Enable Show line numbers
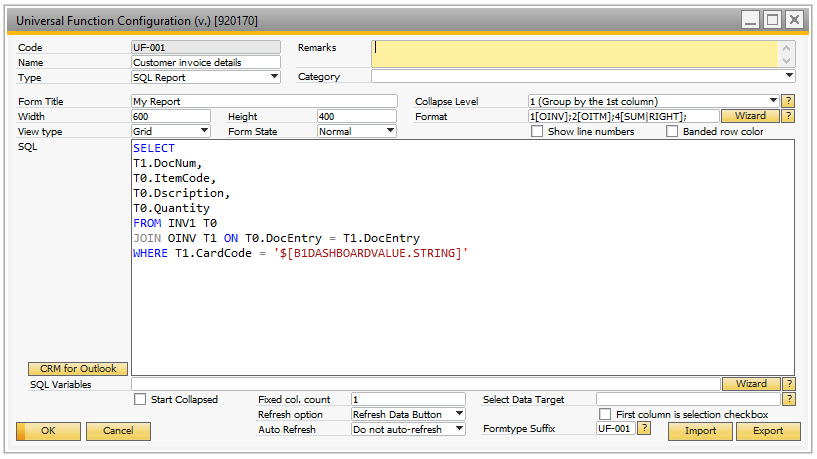This screenshot has height=459, width=817. pos(537,131)
